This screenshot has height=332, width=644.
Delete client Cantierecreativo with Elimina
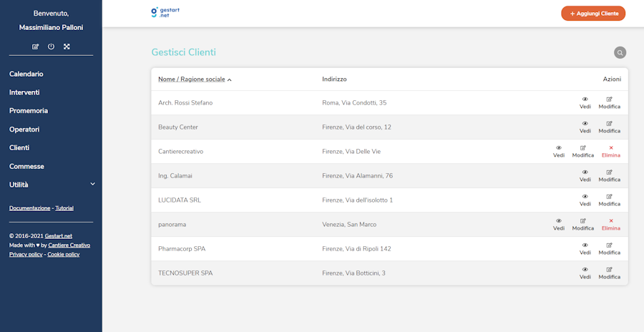[x=611, y=152]
